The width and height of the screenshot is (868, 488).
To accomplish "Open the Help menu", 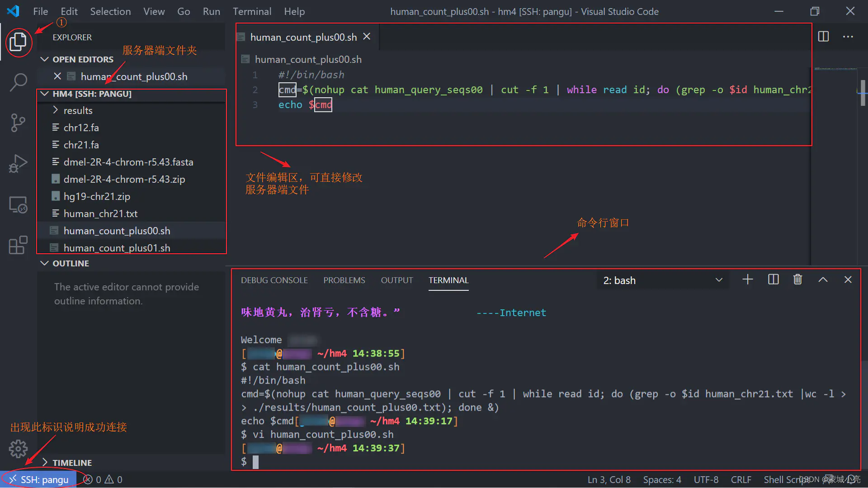I will click(294, 11).
